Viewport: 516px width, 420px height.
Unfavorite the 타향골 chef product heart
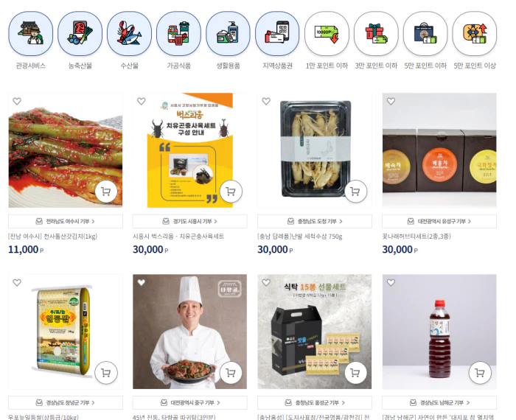coord(142,282)
